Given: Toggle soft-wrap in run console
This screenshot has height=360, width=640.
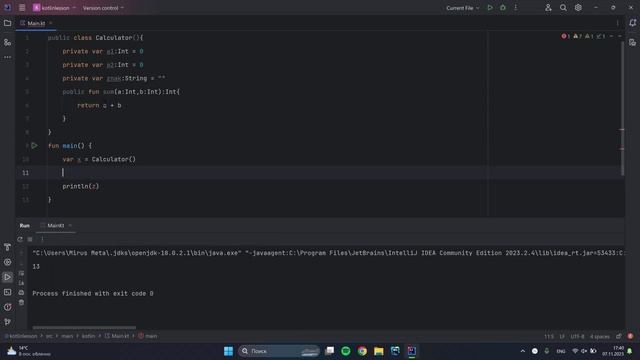Looking at the screenshot, I should 21,273.
